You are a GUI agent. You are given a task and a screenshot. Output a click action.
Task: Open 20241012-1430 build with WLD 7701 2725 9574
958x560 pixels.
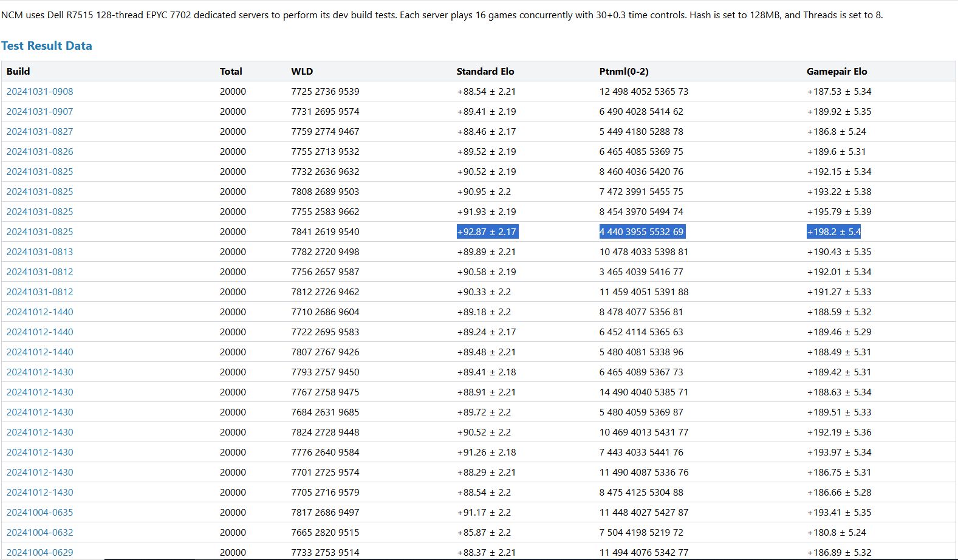point(39,472)
